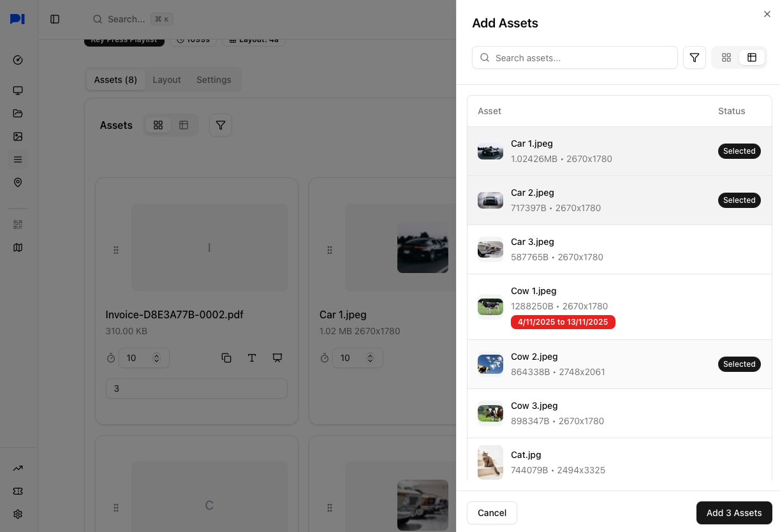The image size is (780, 532).
Task: Open the QR code icon in sidebar
Action: coord(18,225)
